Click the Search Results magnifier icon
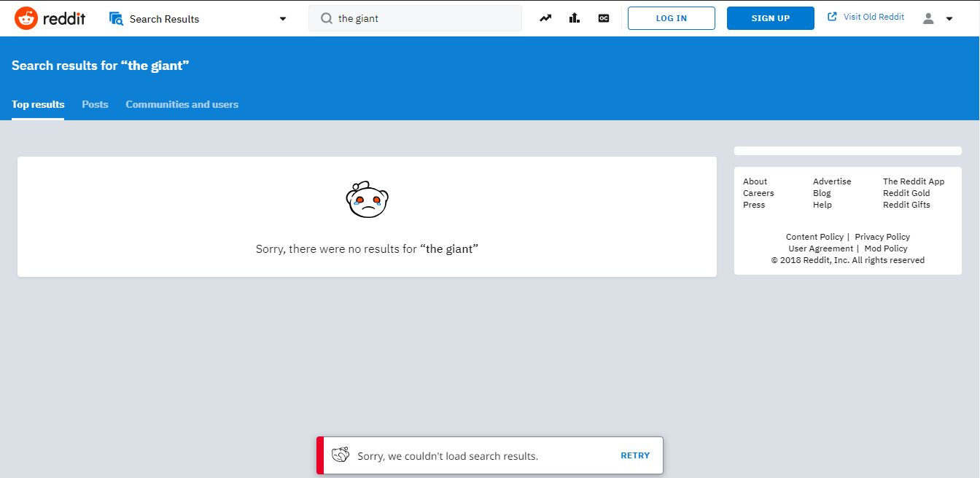Screen dimensions: 980x478 [x=117, y=18]
